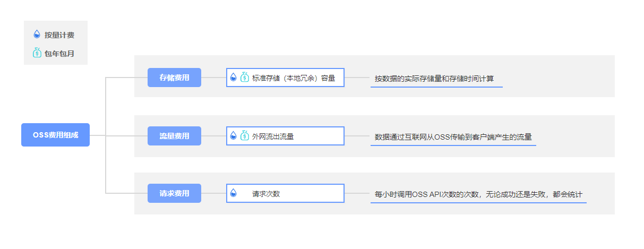Click droplet icon in 标准存储 box
644x249 pixels.
tap(234, 78)
